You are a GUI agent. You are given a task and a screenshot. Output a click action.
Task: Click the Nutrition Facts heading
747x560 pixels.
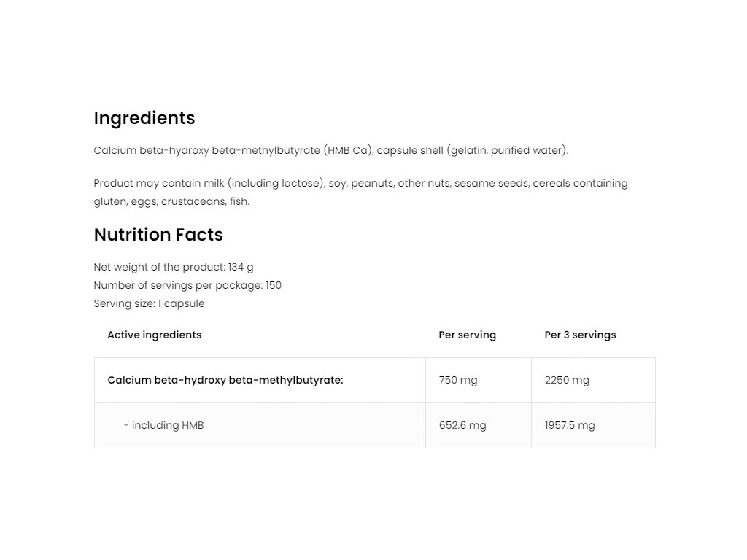coord(158,235)
